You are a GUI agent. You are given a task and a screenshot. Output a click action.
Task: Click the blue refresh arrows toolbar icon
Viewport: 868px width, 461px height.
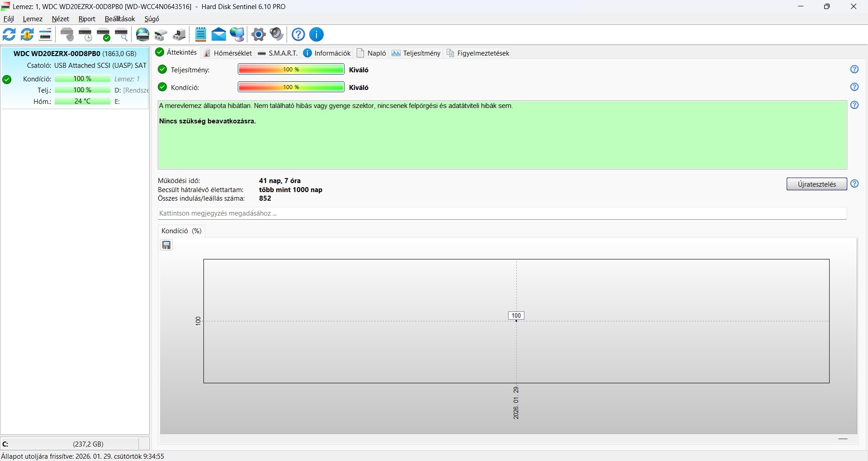click(x=9, y=34)
